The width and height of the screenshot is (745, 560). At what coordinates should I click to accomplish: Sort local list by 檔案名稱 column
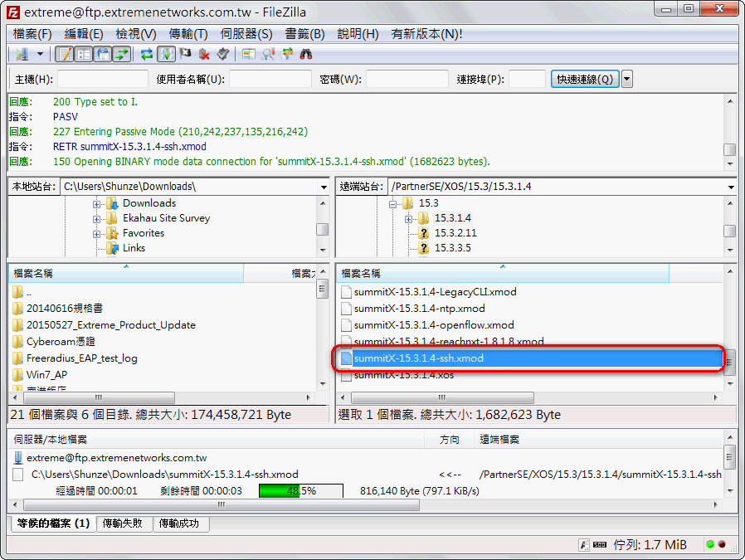126,273
